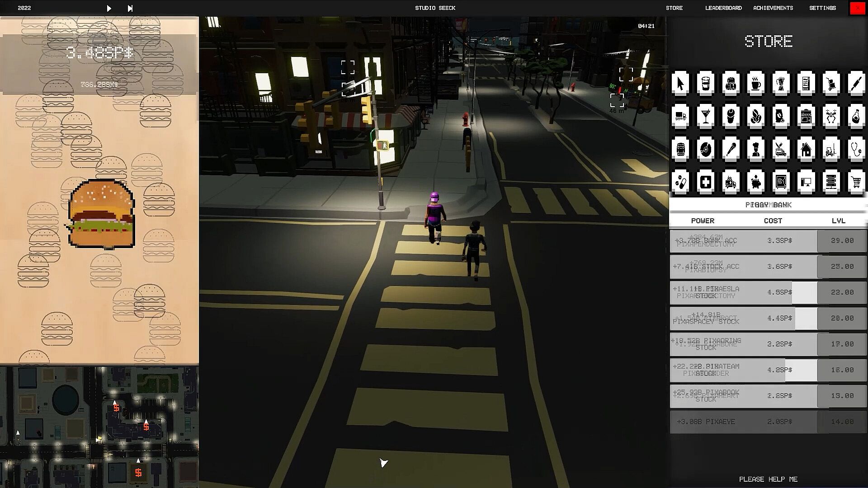The height and width of the screenshot is (488, 868).
Task: Select the safe vault store icon
Action: click(781, 182)
